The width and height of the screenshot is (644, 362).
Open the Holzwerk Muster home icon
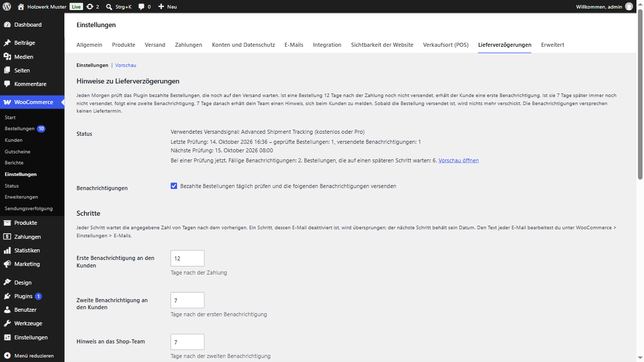click(x=21, y=7)
